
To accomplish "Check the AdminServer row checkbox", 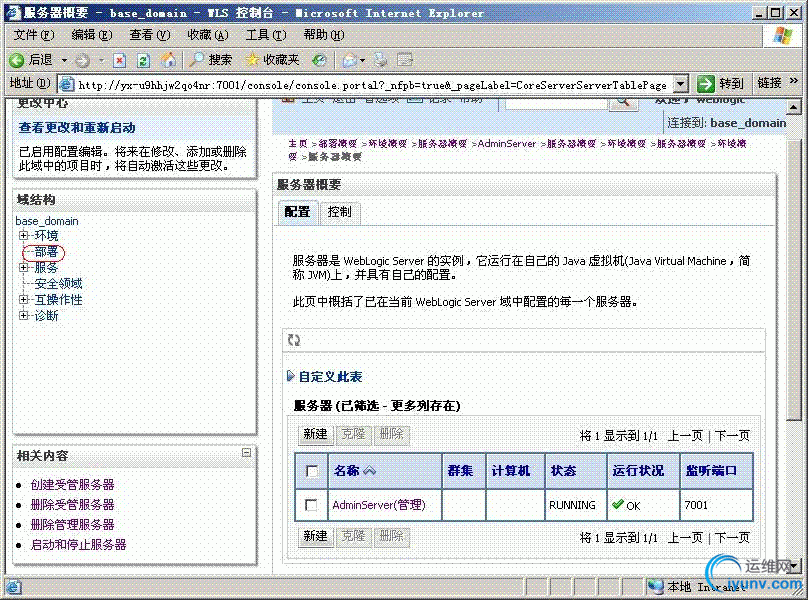I will [x=311, y=505].
